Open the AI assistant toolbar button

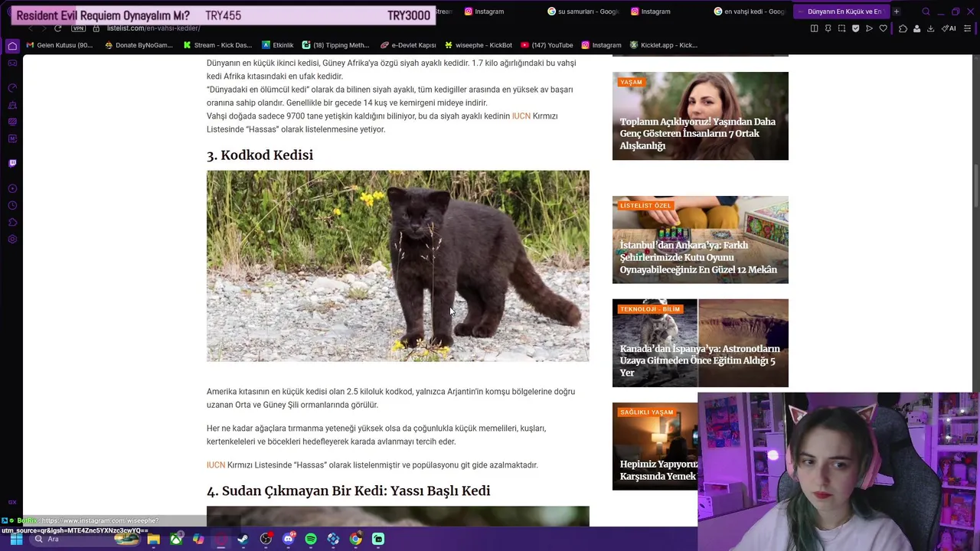(949, 28)
